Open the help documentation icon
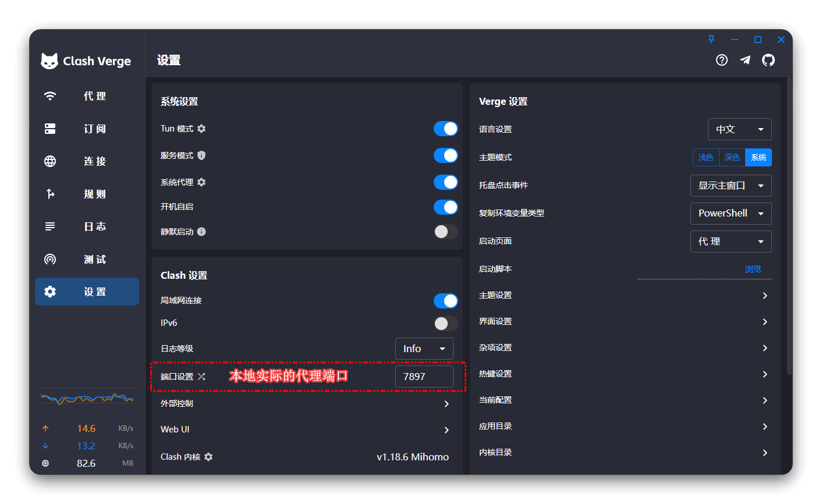 click(x=722, y=60)
